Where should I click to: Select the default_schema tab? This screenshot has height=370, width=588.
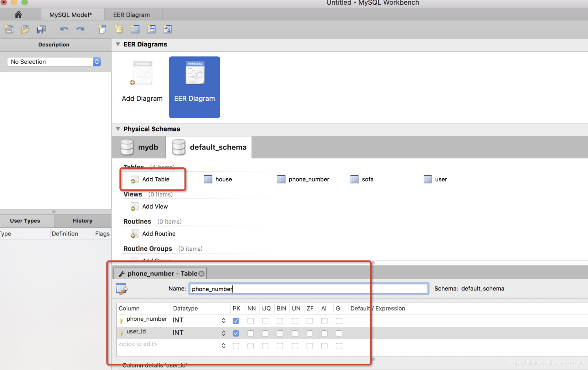click(x=209, y=147)
